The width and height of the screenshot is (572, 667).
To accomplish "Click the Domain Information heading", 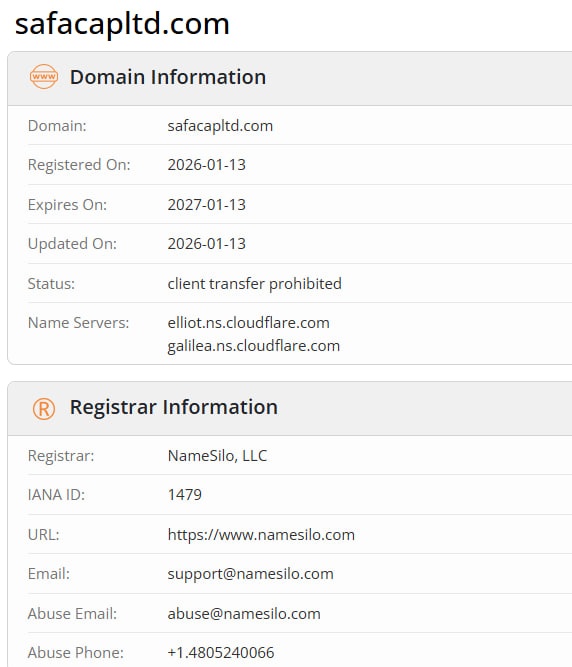I will pyautogui.click(x=168, y=77).
